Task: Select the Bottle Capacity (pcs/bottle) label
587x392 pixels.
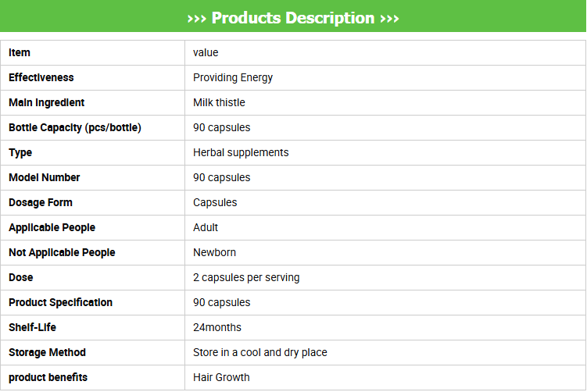Action: (75, 127)
